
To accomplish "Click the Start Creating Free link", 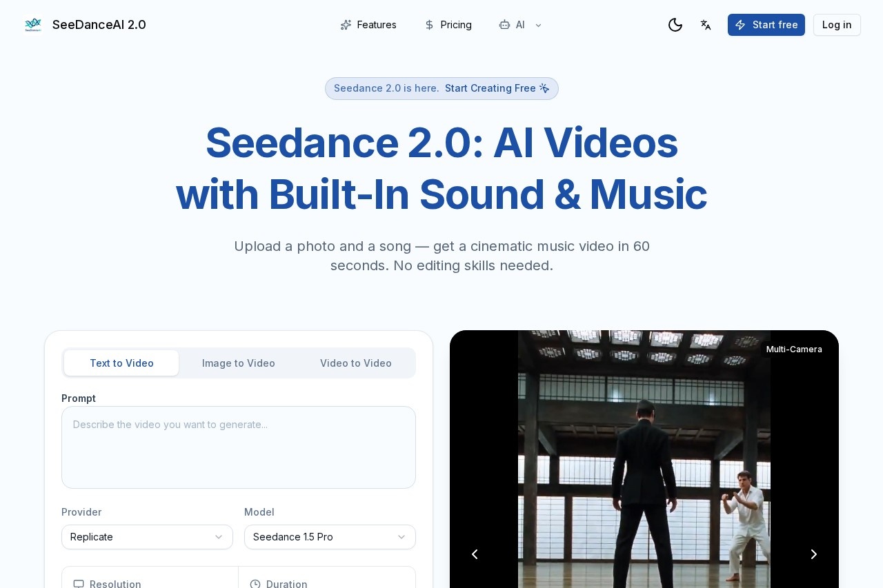I will (x=490, y=88).
